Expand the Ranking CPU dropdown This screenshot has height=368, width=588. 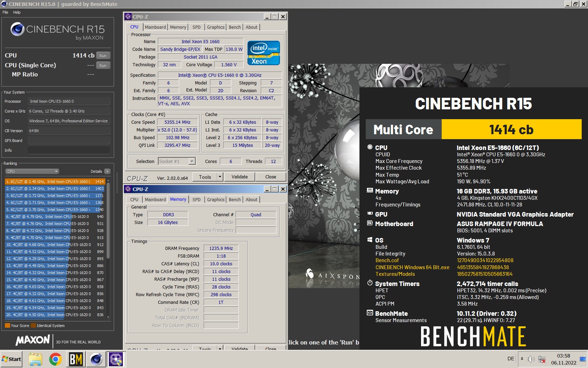click(x=32, y=171)
